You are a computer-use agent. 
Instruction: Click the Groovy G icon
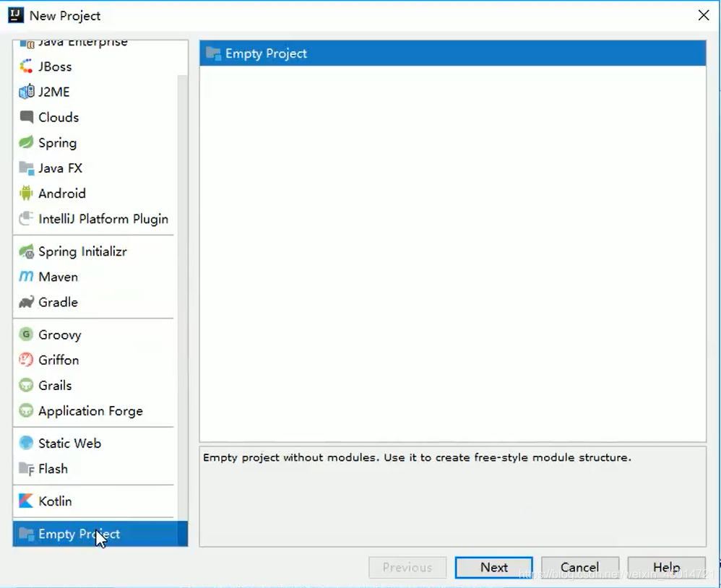(x=26, y=334)
